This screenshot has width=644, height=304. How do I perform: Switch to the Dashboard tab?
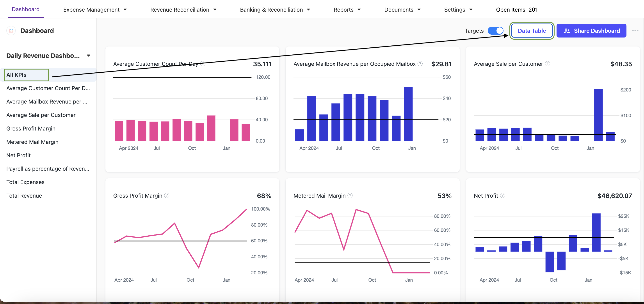click(x=25, y=9)
